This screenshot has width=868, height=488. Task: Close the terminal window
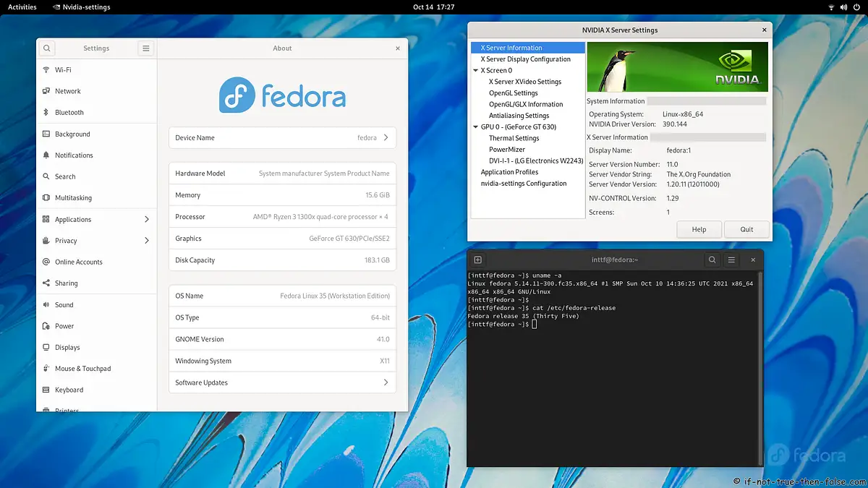(752, 260)
